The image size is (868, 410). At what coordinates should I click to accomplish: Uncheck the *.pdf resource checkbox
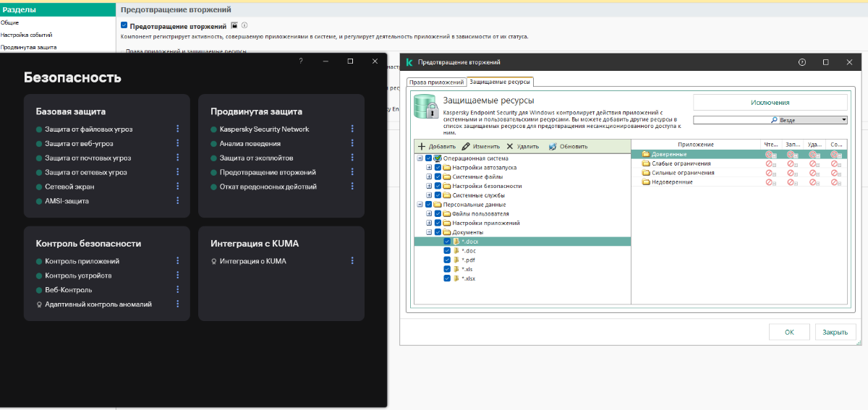click(x=447, y=260)
